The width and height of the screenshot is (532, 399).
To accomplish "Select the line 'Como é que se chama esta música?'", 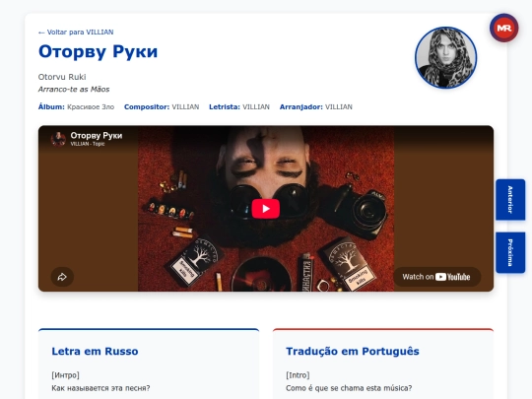I will [x=349, y=388].
